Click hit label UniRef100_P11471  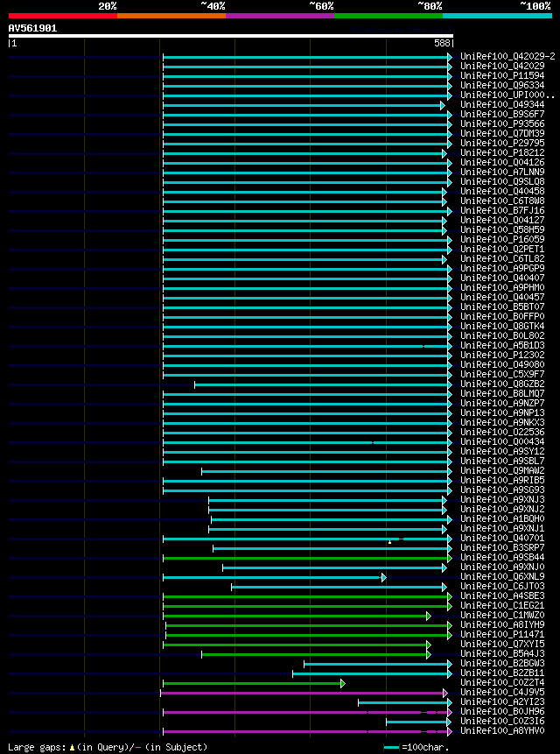tap(502, 634)
